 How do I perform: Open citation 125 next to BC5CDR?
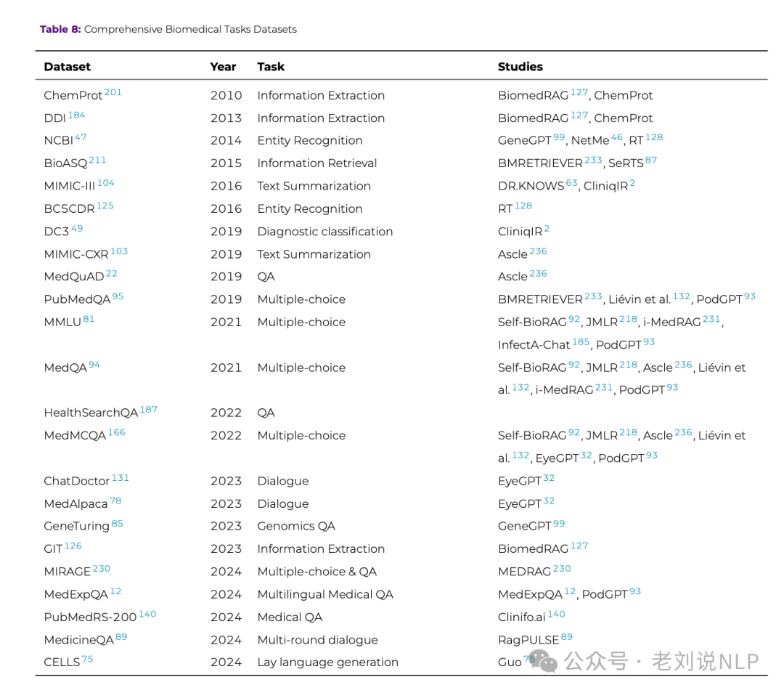click(x=105, y=206)
